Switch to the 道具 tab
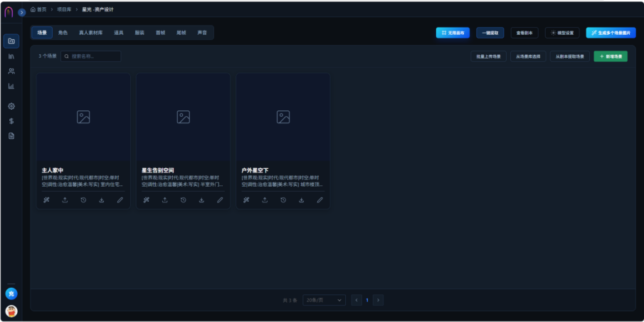Screen dimensions: 644x322 click(119, 33)
